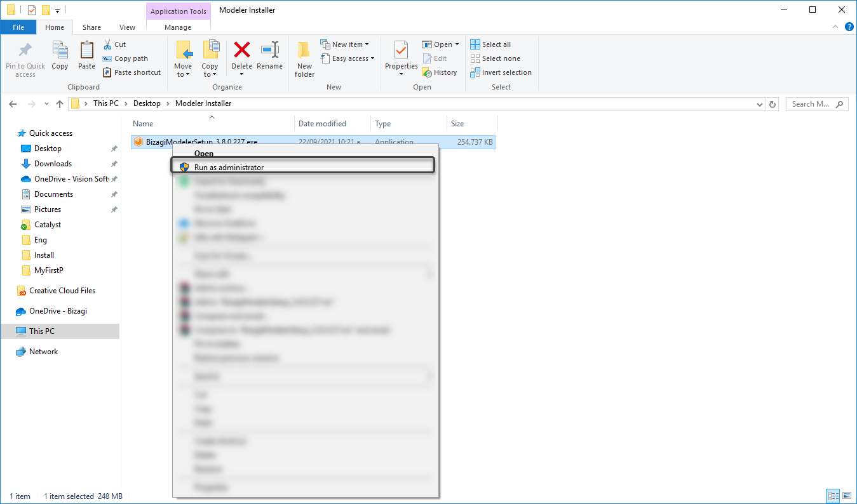Select This PC in navigation pane
Screen dimensions: 857x504
pos(60,331)
